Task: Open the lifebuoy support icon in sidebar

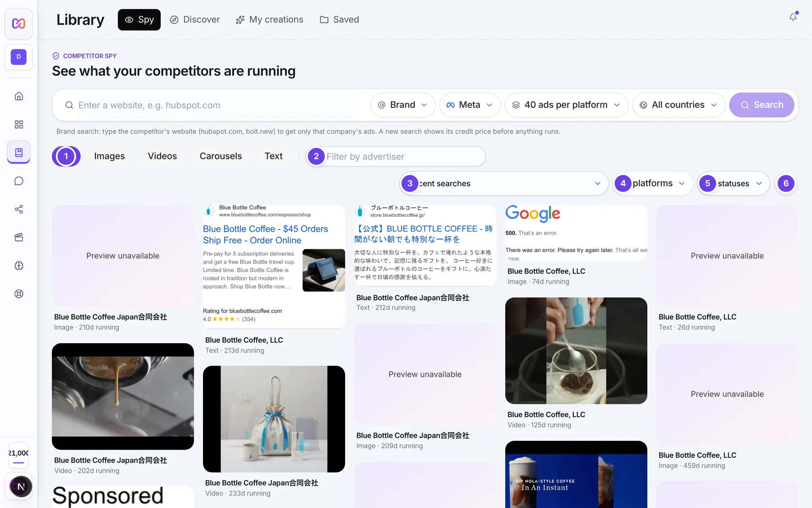Action: 18,294
